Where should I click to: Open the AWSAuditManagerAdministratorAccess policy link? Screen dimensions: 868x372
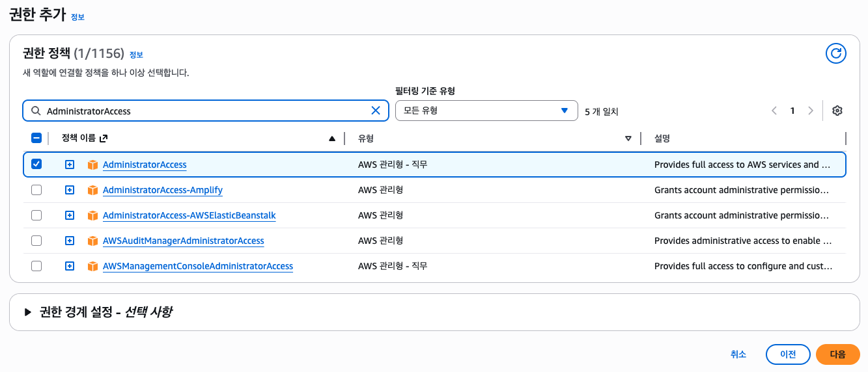[184, 241]
